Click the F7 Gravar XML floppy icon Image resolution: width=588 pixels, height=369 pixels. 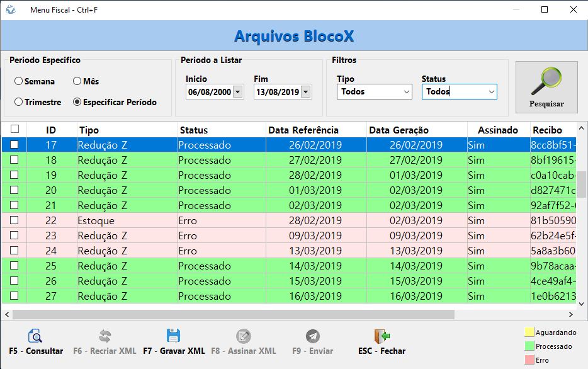[x=173, y=336]
